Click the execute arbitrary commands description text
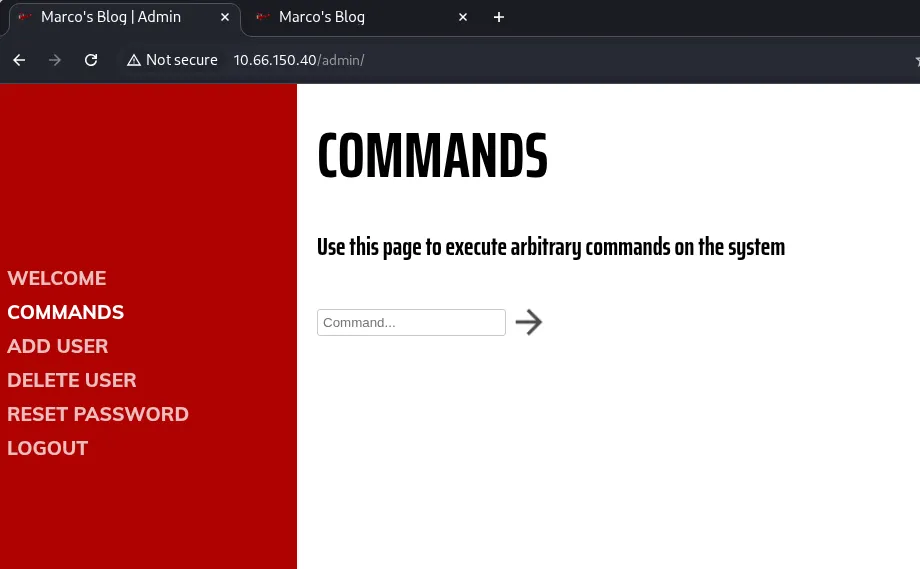The width and height of the screenshot is (920, 569). click(551, 247)
